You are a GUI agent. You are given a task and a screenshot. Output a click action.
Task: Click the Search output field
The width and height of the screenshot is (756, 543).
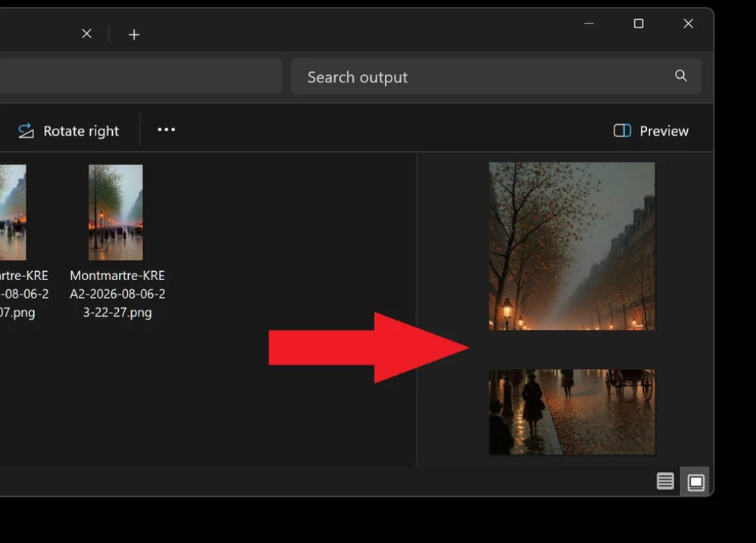click(495, 76)
